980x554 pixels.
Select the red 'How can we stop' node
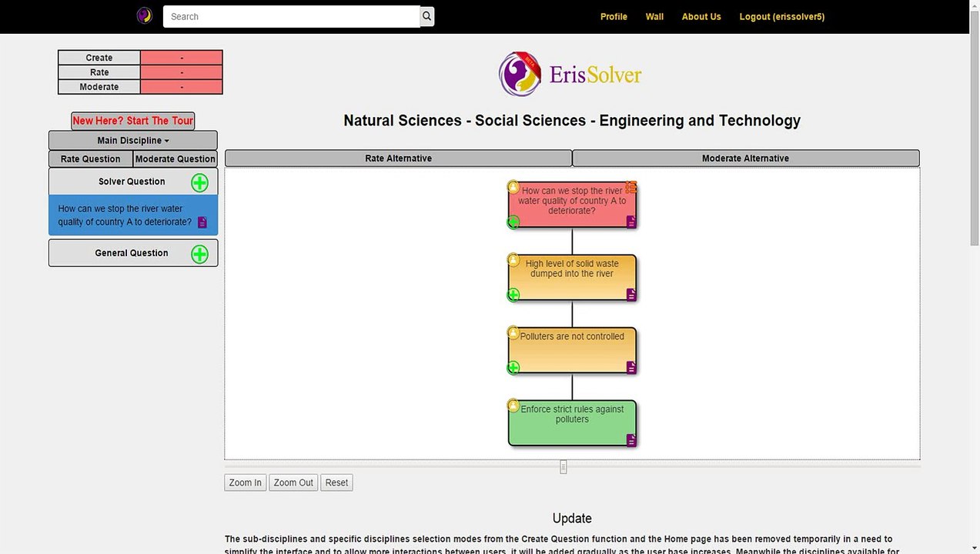point(572,205)
